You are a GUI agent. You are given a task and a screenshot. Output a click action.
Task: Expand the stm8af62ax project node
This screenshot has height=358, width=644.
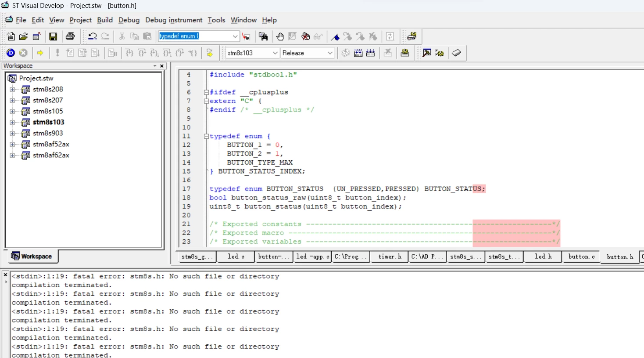click(12, 155)
